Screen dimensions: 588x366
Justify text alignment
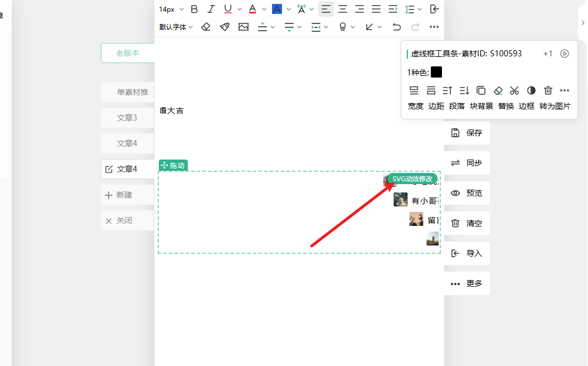pos(376,9)
